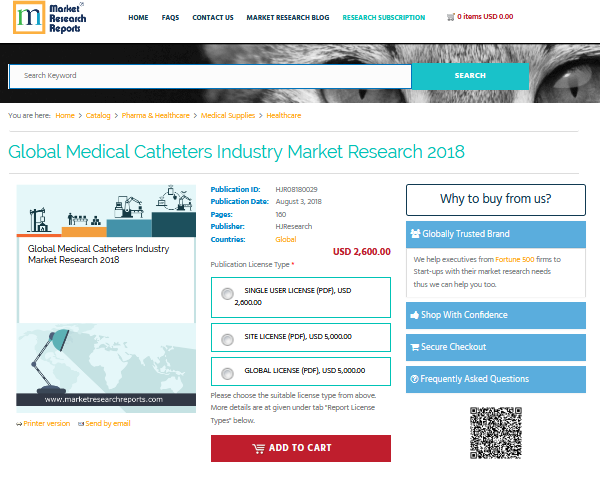This screenshot has height=479, width=600.
Task: Click the cart icon on Secure Checkout
Action: [x=414, y=347]
